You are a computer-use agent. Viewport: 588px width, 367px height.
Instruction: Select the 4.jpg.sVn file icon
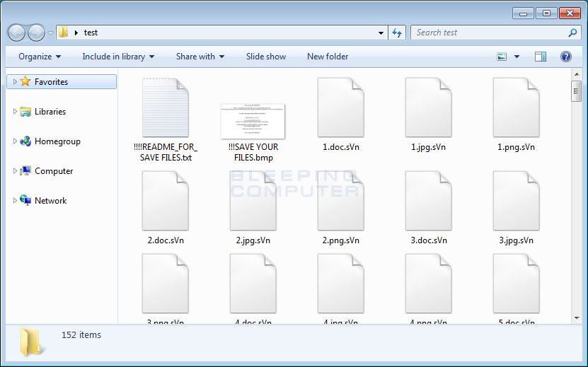click(x=341, y=284)
